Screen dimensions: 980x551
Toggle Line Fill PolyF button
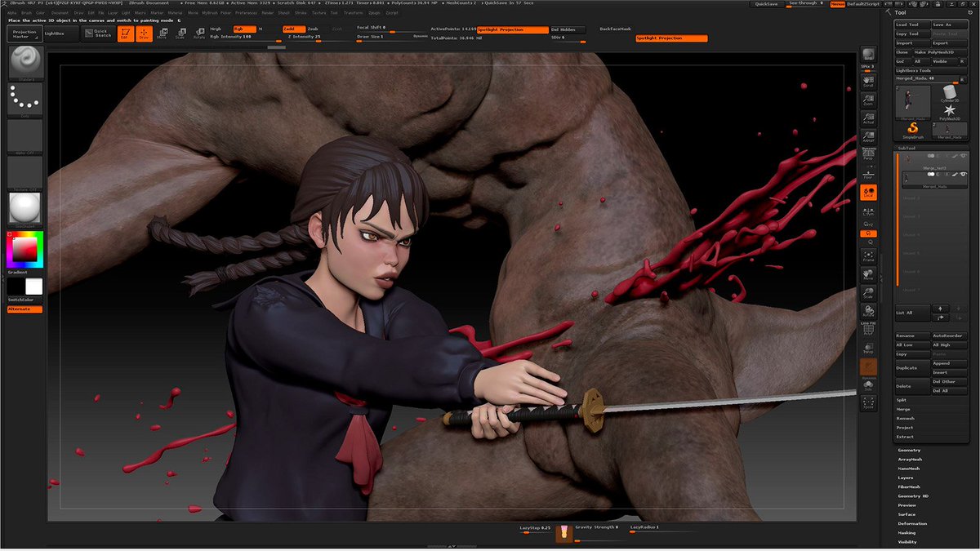tap(869, 329)
